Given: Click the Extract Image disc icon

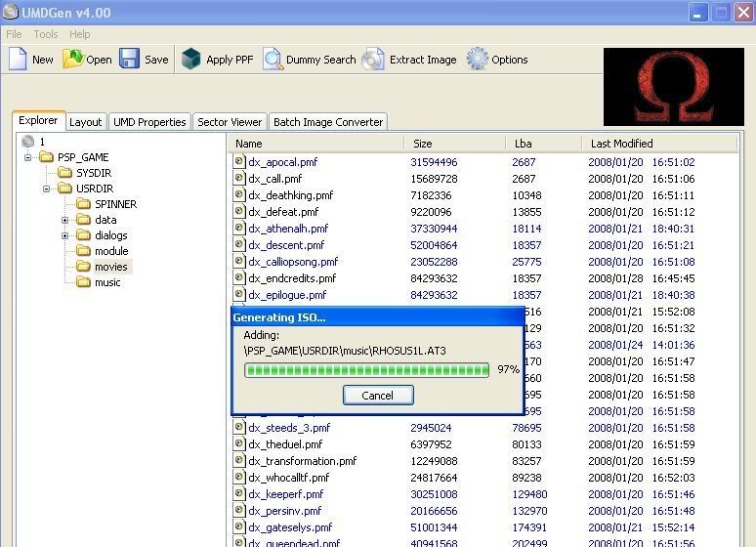Looking at the screenshot, I should pos(373,59).
